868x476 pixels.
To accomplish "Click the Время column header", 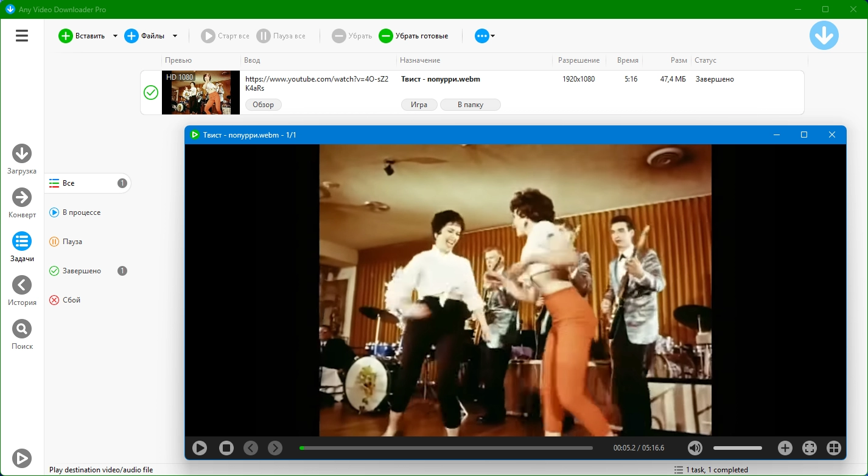I will 628,60.
